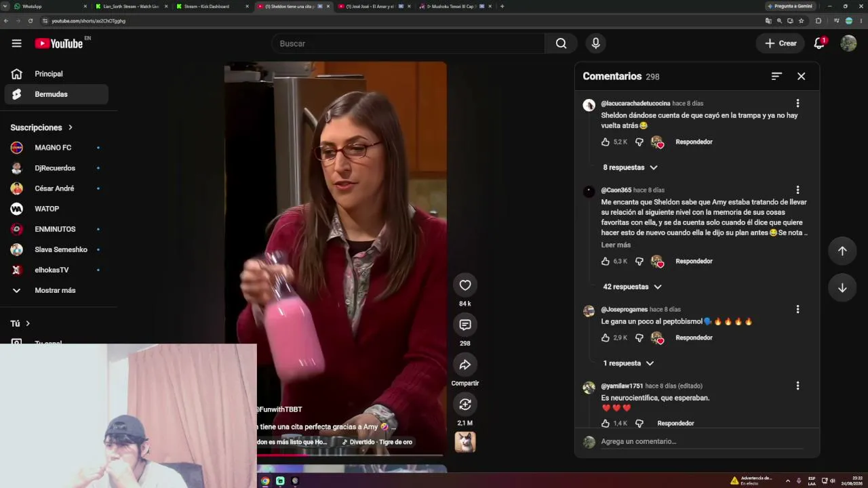Remix this Short
The height and width of the screenshot is (488, 868).
tap(465, 404)
